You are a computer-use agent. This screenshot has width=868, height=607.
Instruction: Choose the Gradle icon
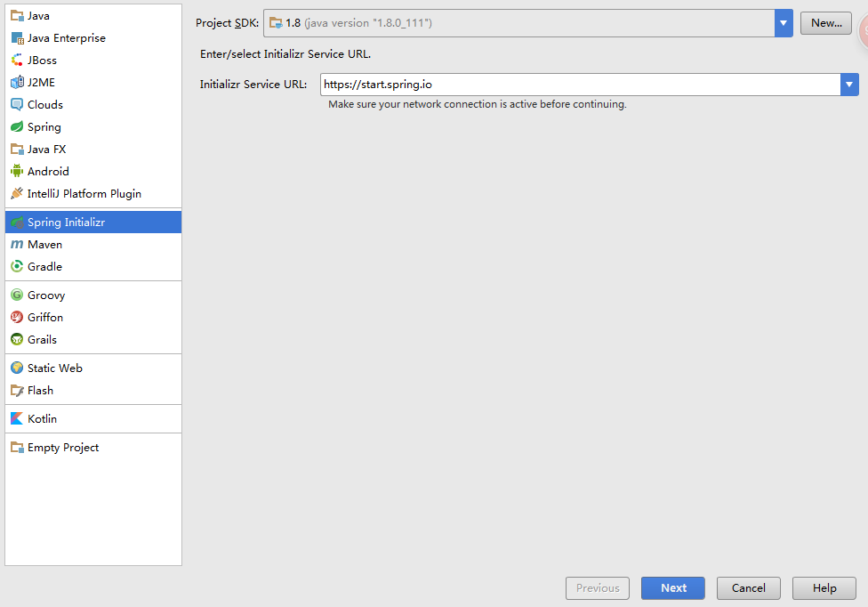(x=17, y=266)
